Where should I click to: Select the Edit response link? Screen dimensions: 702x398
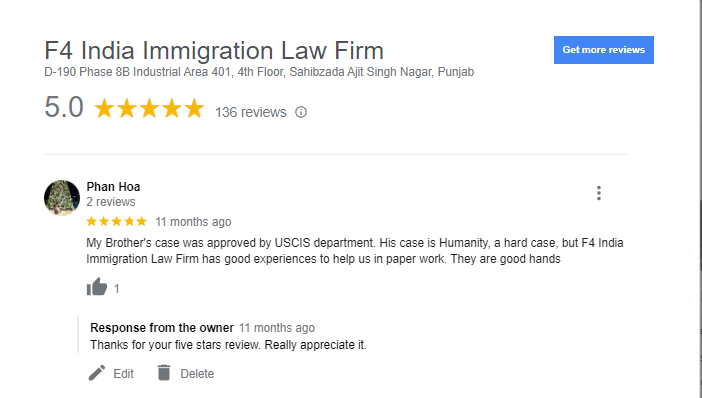[x=124, y=374]
